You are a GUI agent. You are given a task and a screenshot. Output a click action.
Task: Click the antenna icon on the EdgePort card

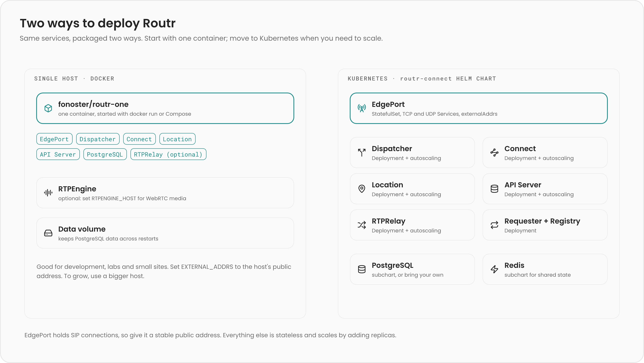coord(362,108)
